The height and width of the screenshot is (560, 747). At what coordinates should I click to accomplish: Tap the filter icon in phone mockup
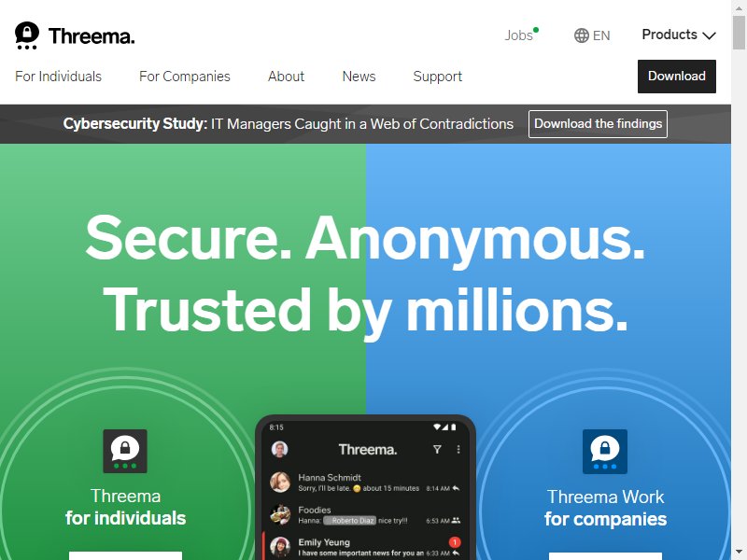tap(437, 449)
